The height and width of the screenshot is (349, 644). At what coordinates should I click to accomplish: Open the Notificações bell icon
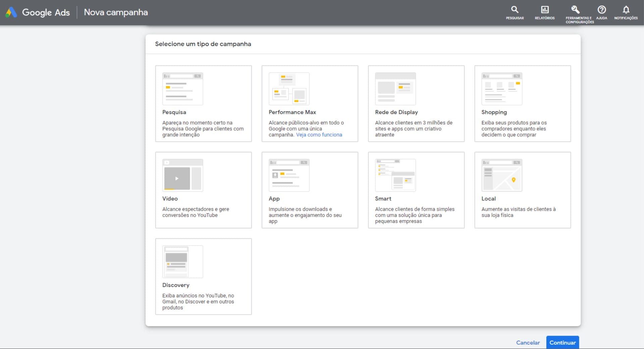[x=626, y=10]
